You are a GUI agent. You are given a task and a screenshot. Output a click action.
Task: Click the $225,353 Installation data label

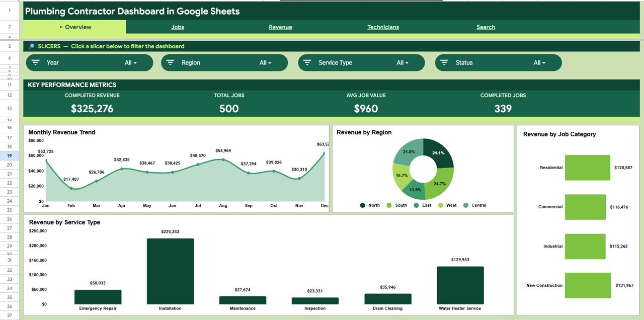[170, 232]
